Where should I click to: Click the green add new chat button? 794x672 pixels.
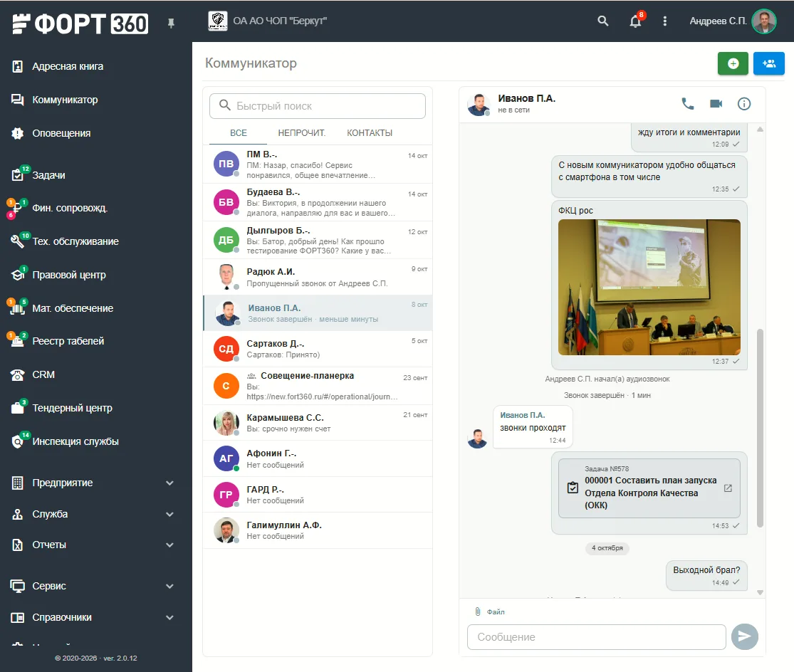click(733, 63)
